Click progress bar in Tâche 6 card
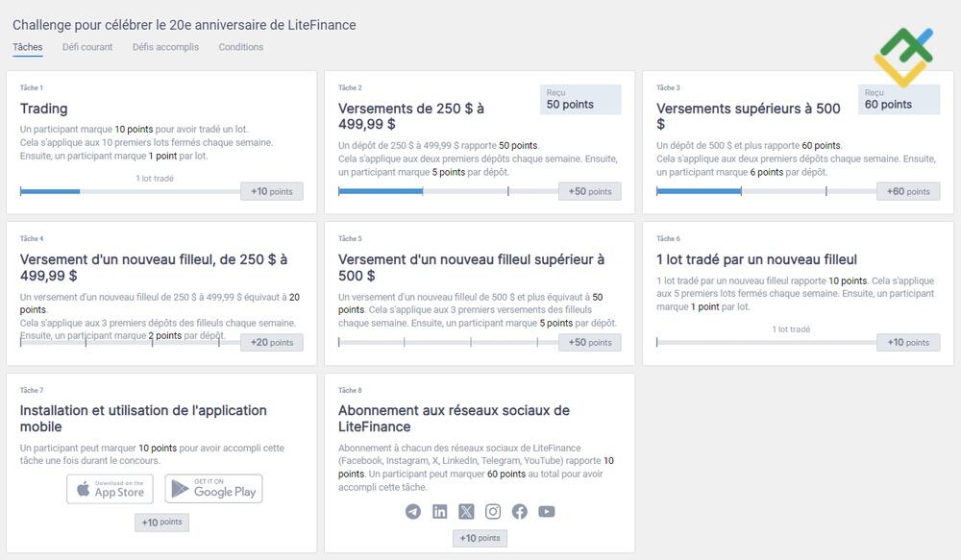This screenshot has height=560, width=961. [766, 343]
